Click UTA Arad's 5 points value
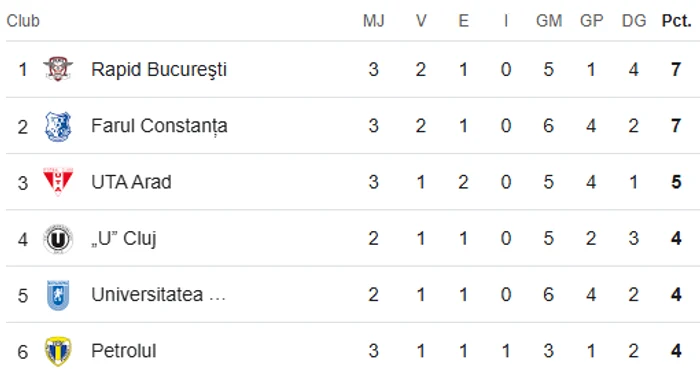The width and height of the screenshot is (700, 375). [x=676, y=182]
